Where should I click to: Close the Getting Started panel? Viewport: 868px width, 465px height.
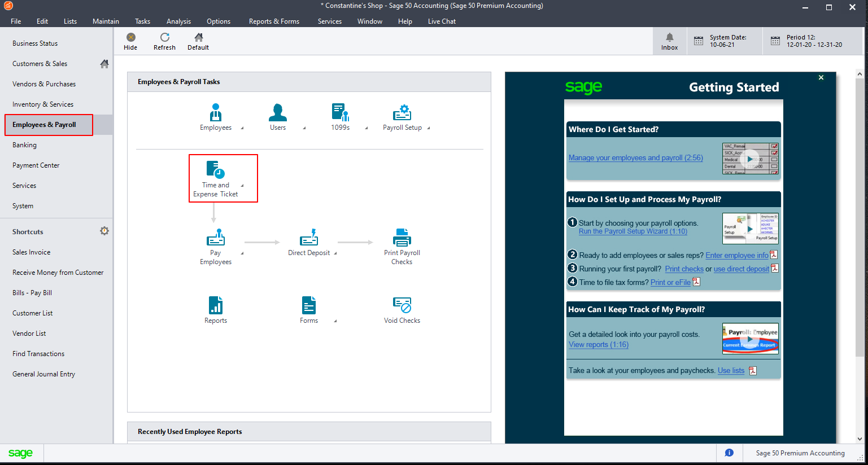pyautogui.click(x=821, y=77)
